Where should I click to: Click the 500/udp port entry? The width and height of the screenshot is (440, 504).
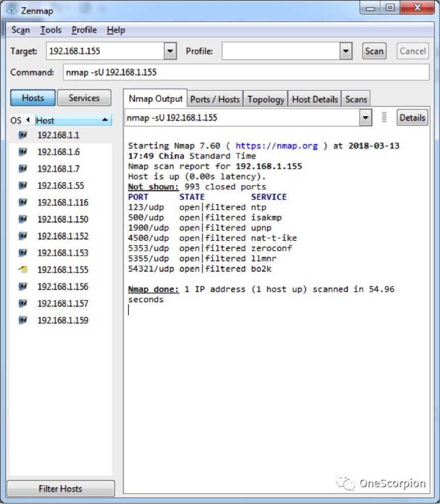tap(146, 217)
